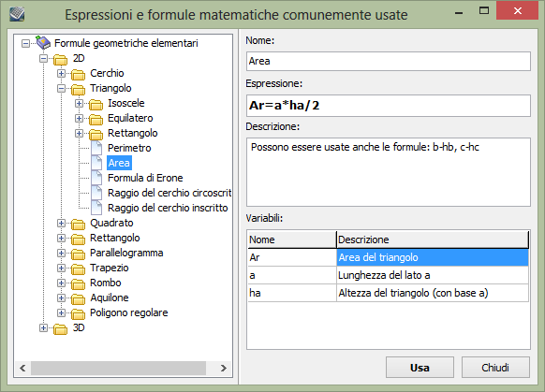Click the document icon of the Area item
Viewport: 545px width, 392px height.
(x=96, y=163)
